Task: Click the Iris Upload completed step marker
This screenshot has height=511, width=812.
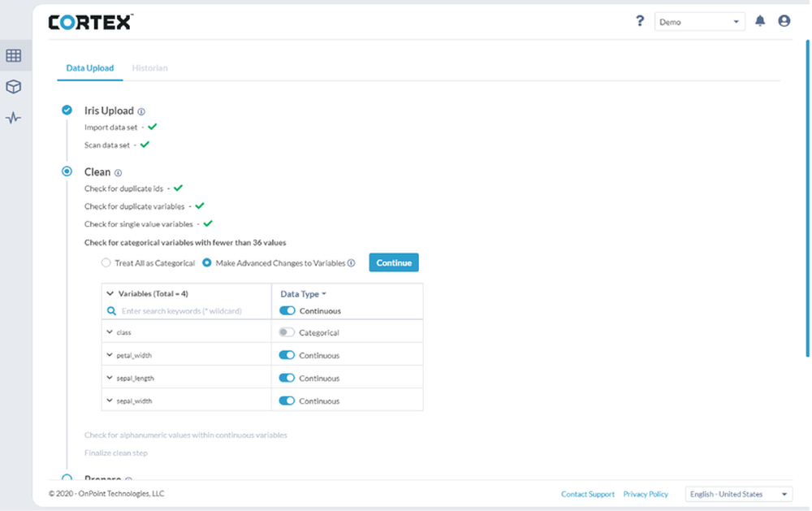Action: click(x=67, y=110)
